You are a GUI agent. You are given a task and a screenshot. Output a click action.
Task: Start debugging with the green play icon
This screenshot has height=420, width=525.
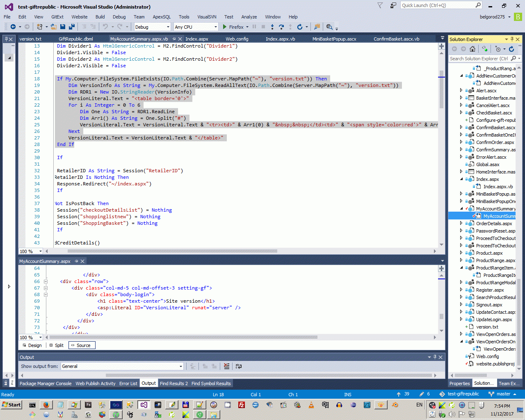click(225, 27)
